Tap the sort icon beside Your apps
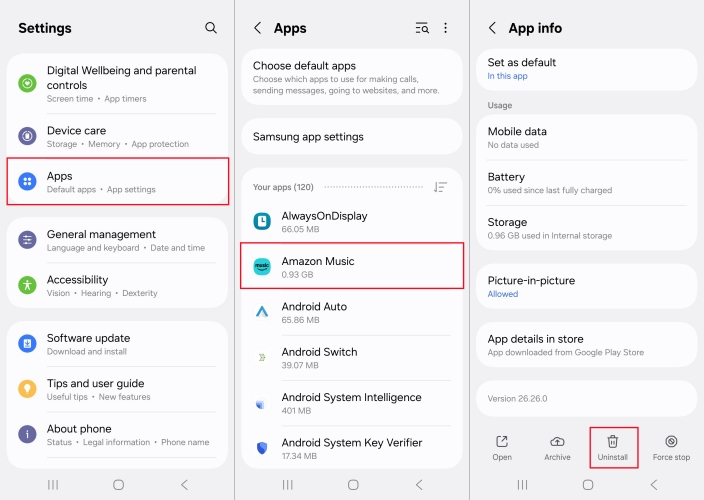 (x=440, y=187)
